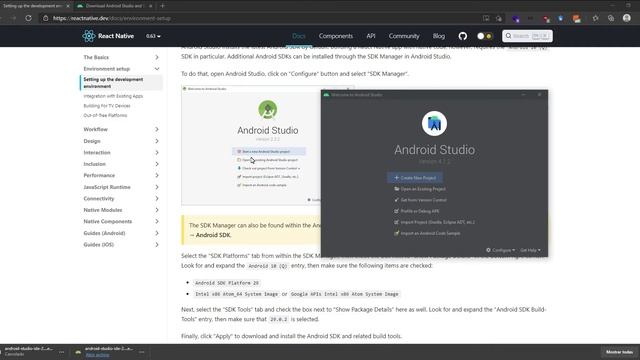Open the 0.63 version dropdown
Image resolution: width=640 pixels, height=360 pixels.
pos(153,36)
